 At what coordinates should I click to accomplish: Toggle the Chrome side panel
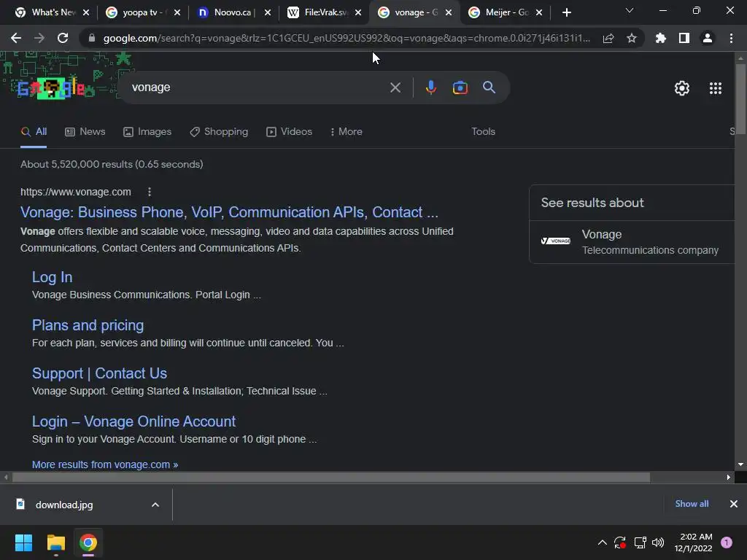pos(684,38)
